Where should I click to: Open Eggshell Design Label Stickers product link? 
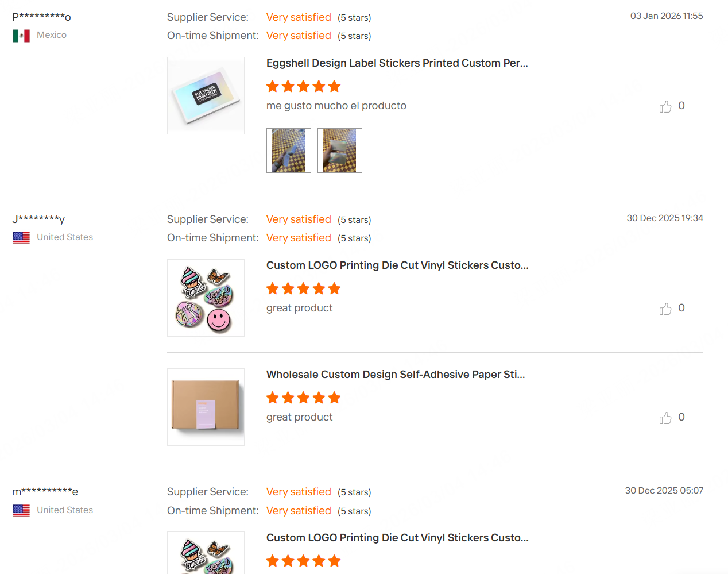pyautogui.click(x=397, y=63)
